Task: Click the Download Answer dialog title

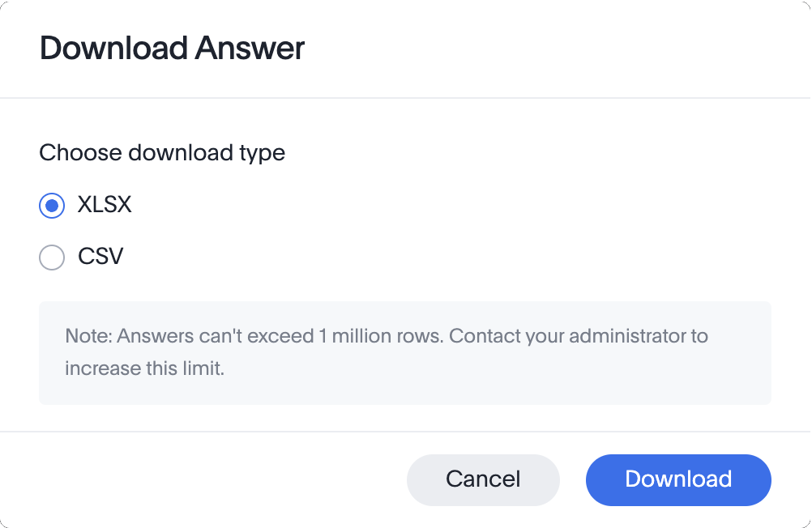Action: coord(172,49)
